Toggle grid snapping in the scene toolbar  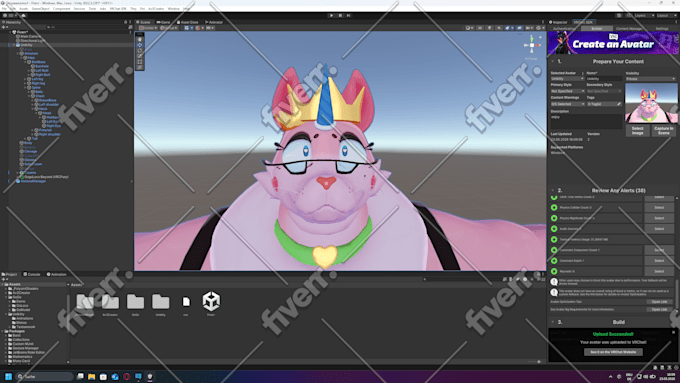(198, 28)
